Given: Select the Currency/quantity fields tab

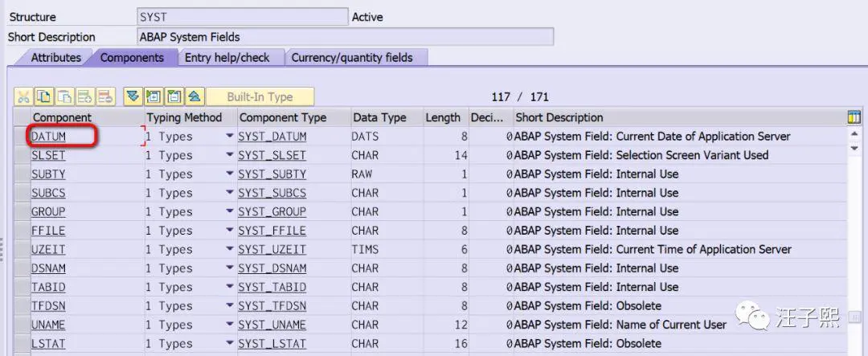Looking at the screenshot, I should (x=351, y=58).
